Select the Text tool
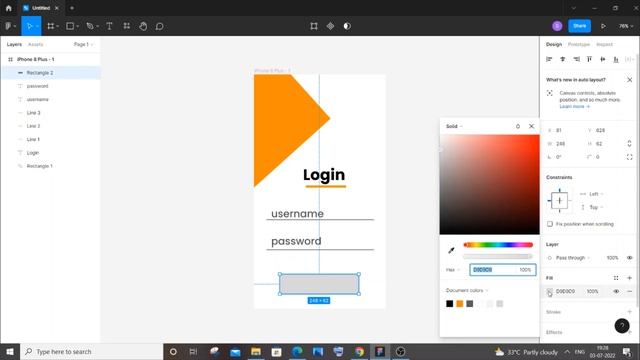The image size is (640, 360). pyautogui.click(x=109, y=26)
